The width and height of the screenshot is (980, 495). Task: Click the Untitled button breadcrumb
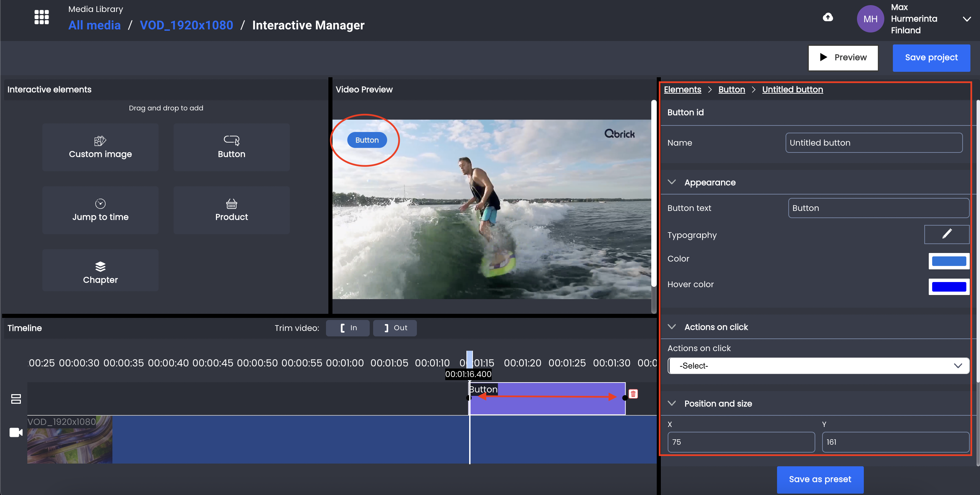pos(792,90)
